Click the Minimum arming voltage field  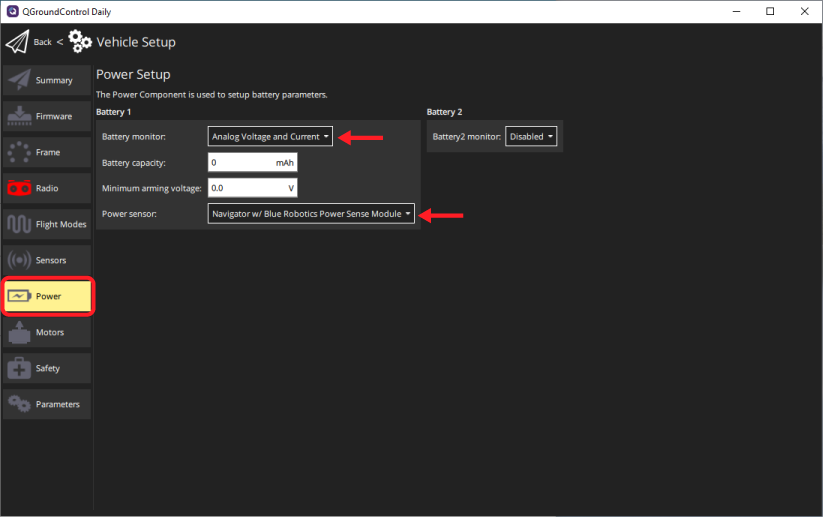(x=247, y=187)
